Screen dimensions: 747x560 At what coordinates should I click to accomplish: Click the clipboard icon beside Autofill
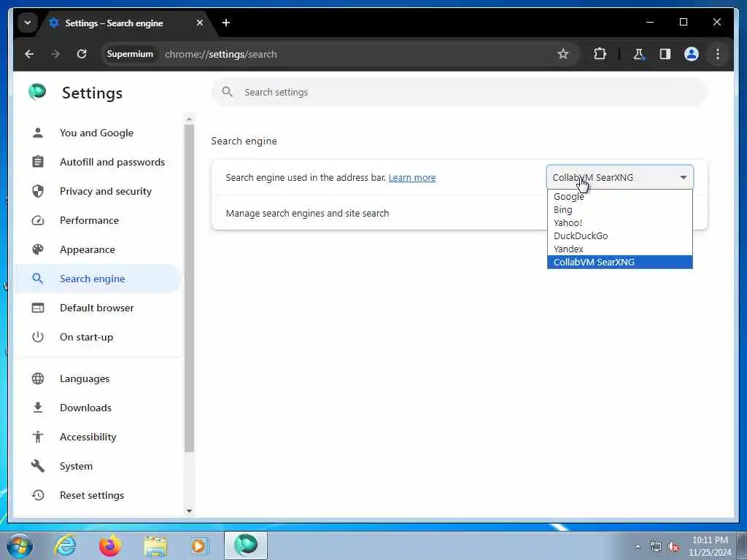38,162
